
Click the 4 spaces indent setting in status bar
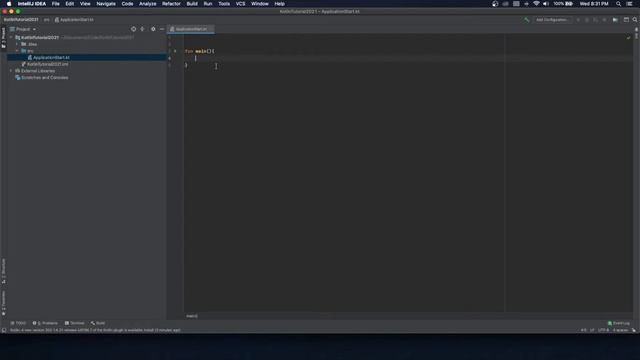tap(620, 330)
